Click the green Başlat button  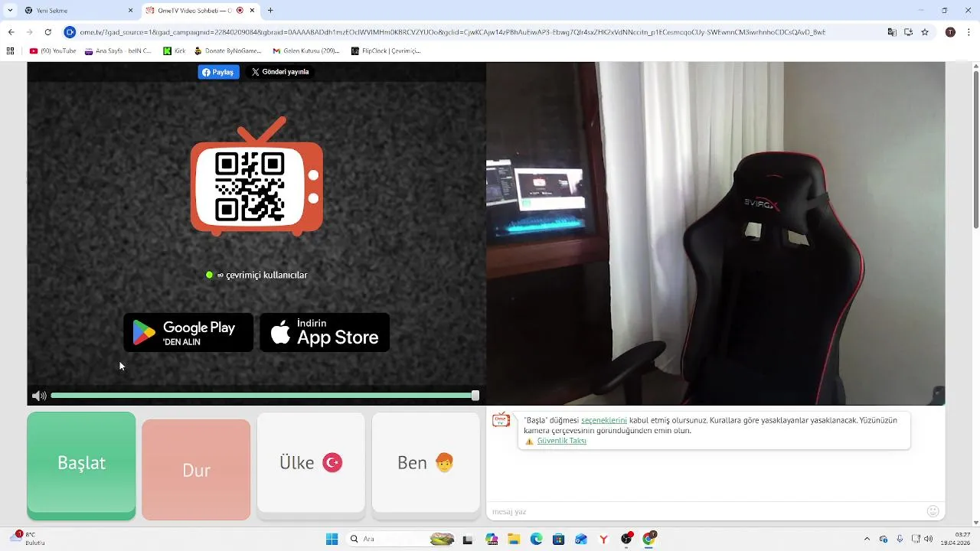pos(81,465)
